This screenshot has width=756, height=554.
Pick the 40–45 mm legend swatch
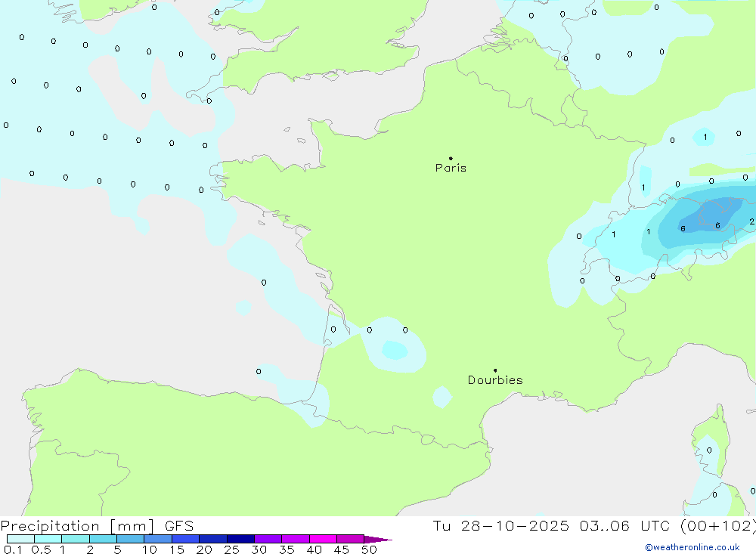[x=323, y=539]
